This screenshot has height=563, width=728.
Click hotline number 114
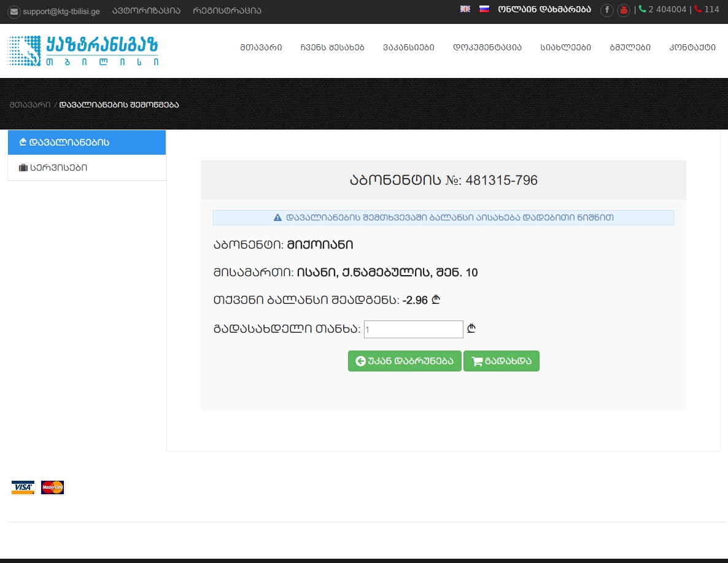(711, 9)
